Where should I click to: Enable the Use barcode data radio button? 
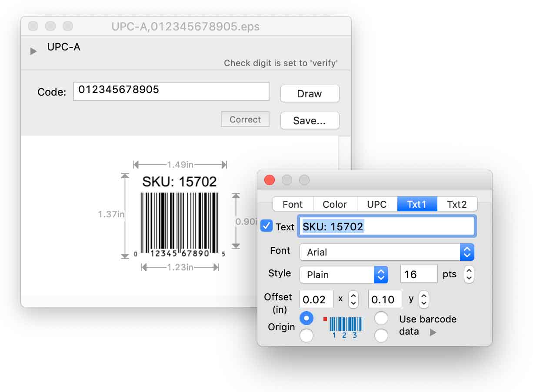tap(381, 318)
